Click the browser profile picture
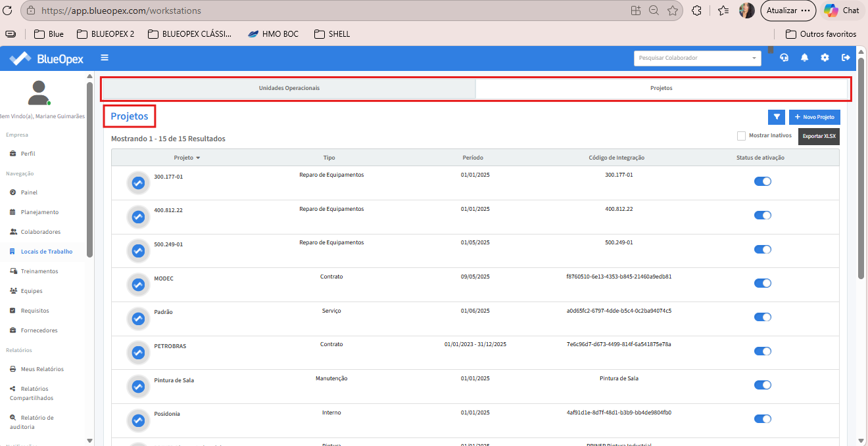This screenshot has width=868, height=446. (746, 11)
